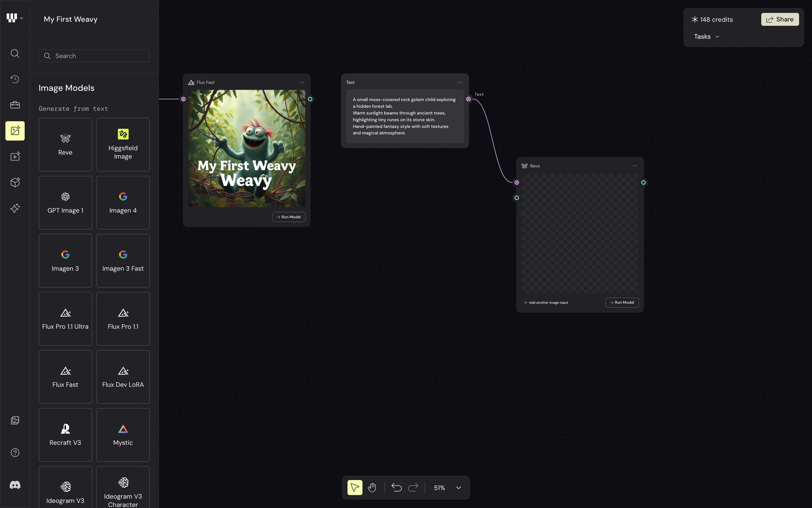Click the sparkle AI tools sidebar icon
Image resolution: width=812 pixels, height=508 pixels.
pyautogui.click(x=15, y=208)
